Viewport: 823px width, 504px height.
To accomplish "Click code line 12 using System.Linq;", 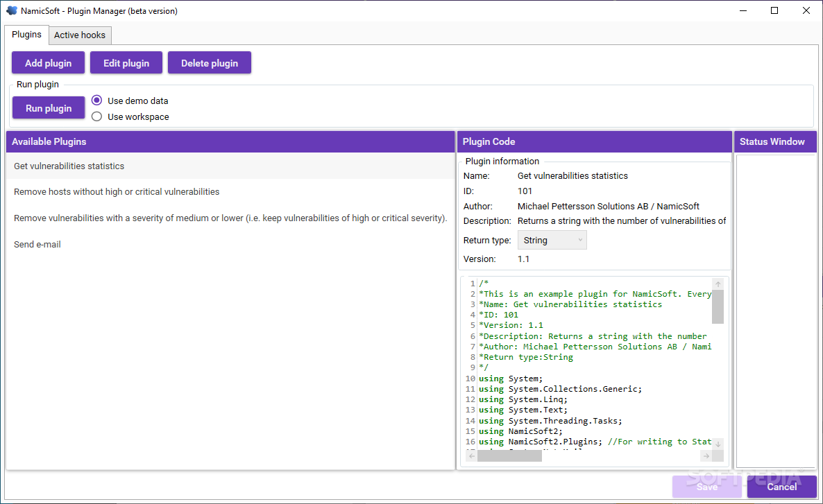I will (523, 399).
